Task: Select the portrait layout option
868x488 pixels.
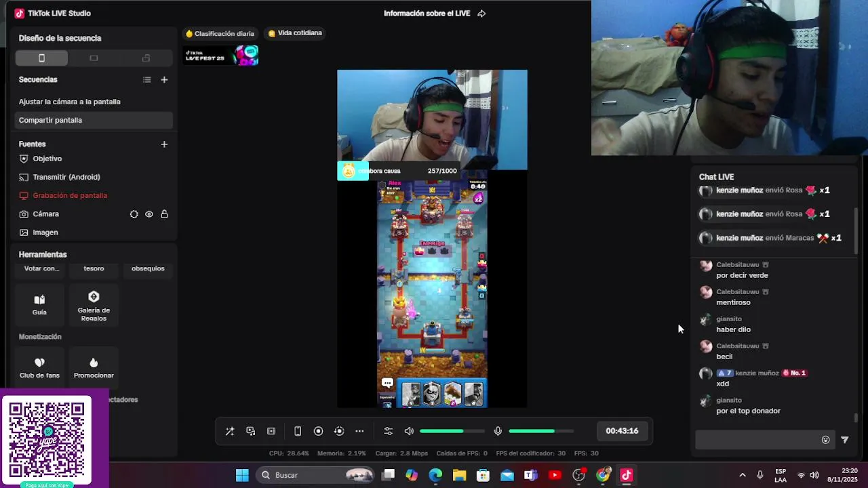Action: [41, 58]
